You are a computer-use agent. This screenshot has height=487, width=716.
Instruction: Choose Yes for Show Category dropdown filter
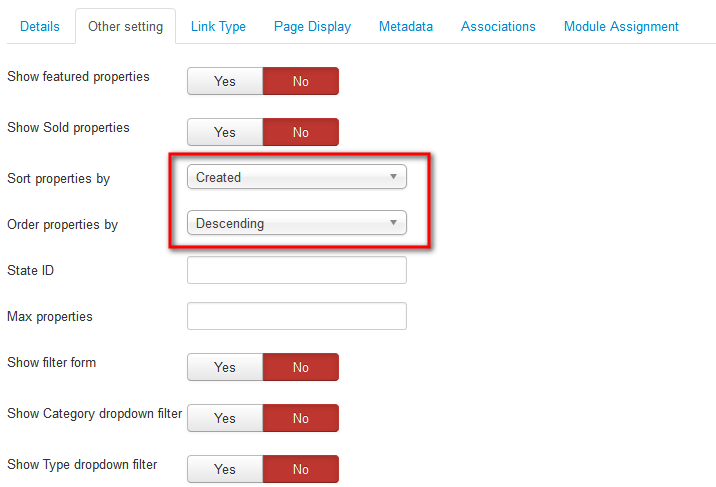coord(225,418)
